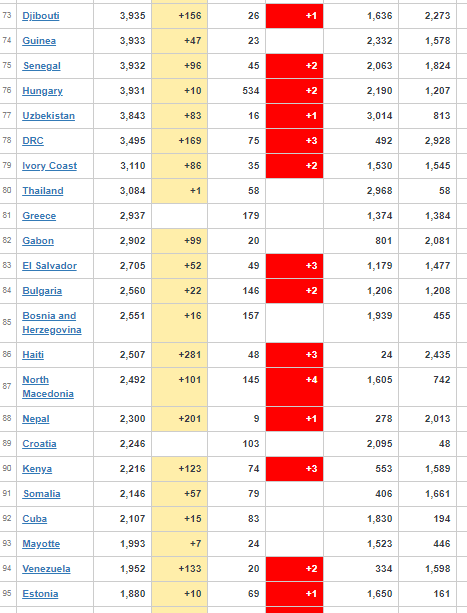Open Hungary's country page

[42, 91]
